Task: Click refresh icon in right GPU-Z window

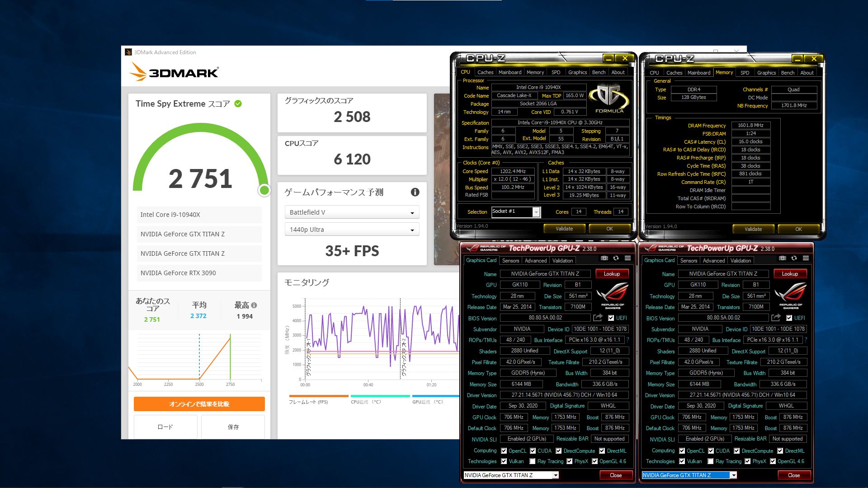Action: (x=794, y=258)
